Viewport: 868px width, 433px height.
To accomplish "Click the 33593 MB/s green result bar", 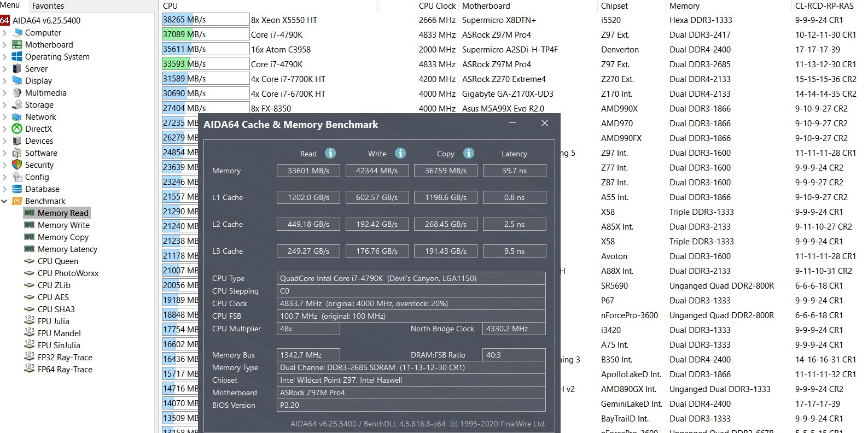I will coord(206,64).
